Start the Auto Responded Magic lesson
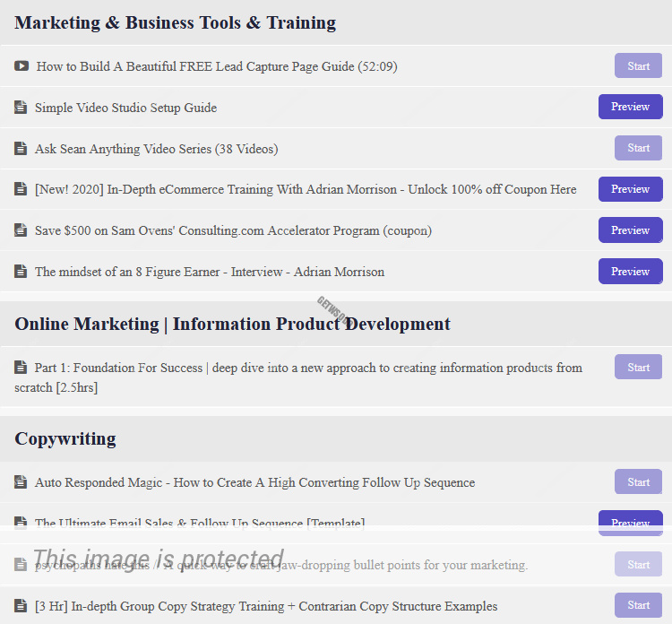The height and width of the screenshot is (624, 672). pos(638,481)
